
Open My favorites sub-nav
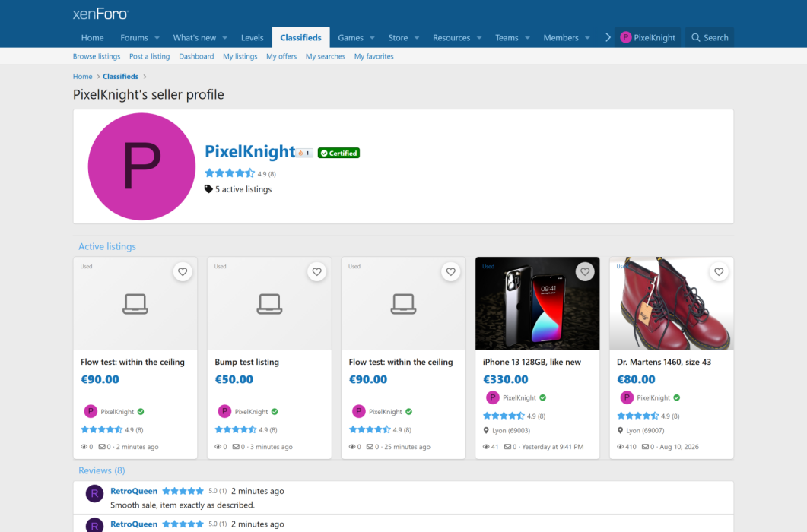click(x=373, y=56)
